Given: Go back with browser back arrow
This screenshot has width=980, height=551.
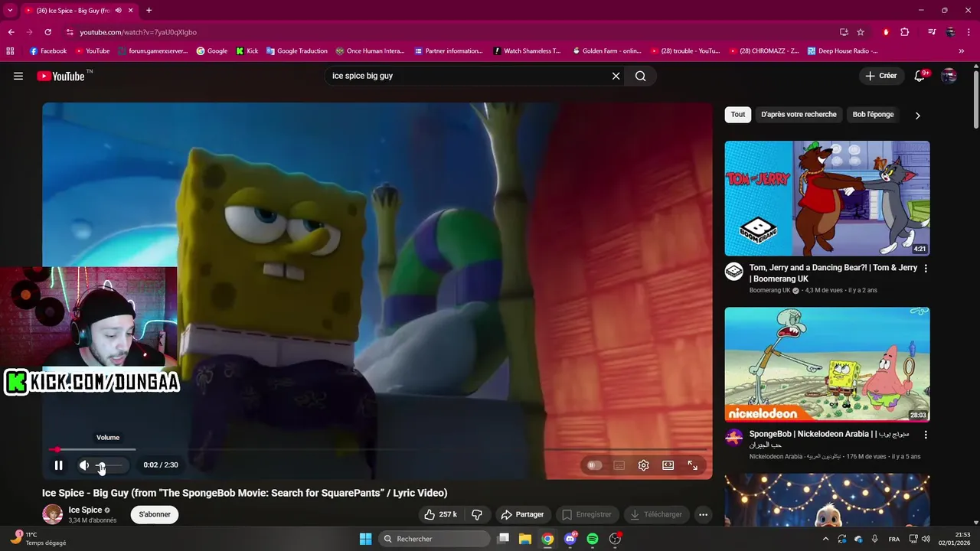Looking at the screenshot, I should coord(11,32).
